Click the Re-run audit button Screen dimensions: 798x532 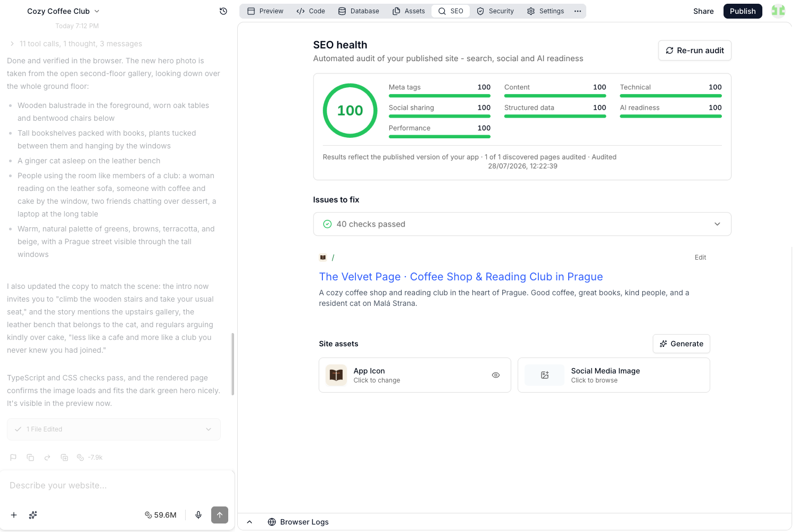tap(695, 51)
